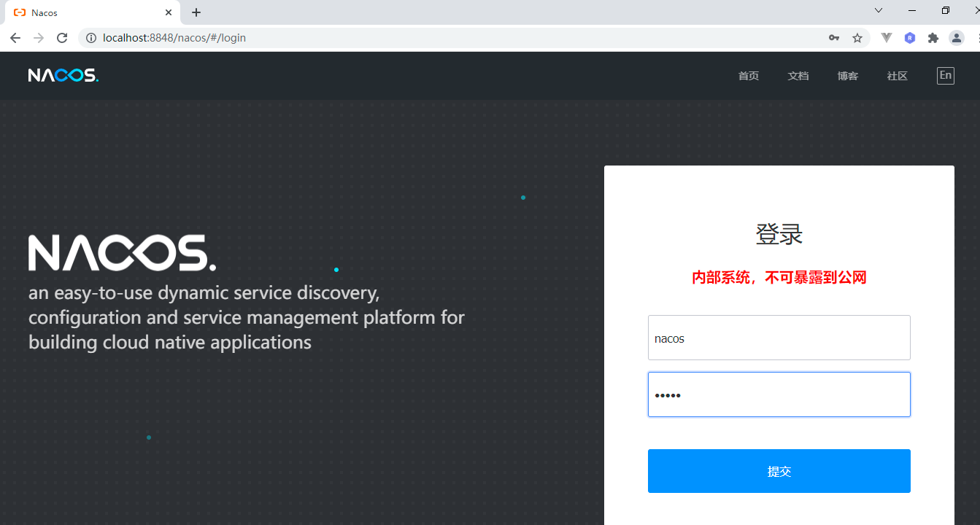Switch language with En button
The image size is (980, 525).
coord(946,76)
